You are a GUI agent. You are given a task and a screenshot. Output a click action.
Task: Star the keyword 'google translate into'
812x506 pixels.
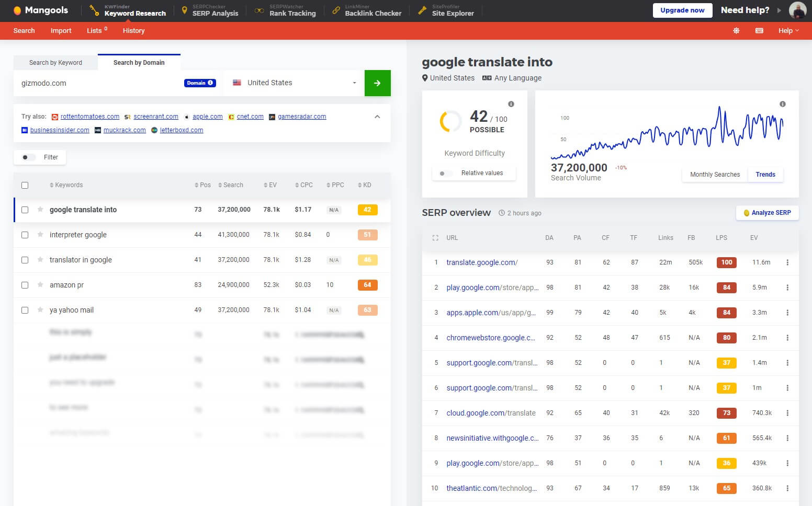coord(39,210)
